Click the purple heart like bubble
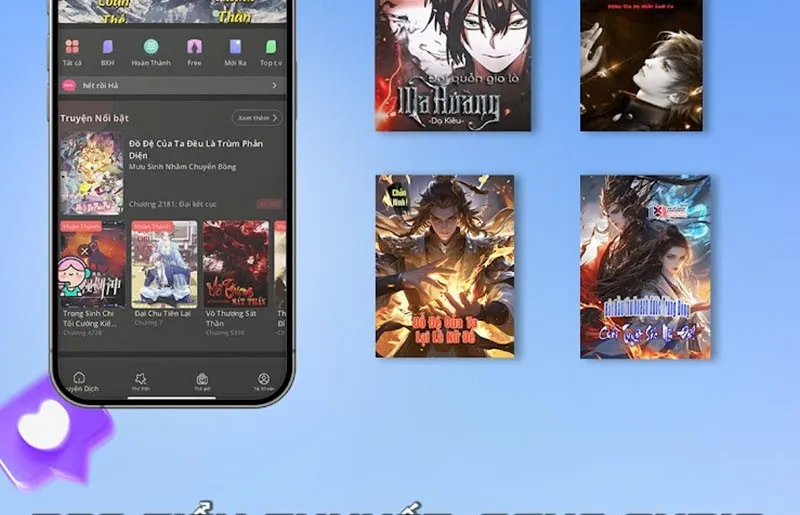800x515 pixels. (51, 435)
